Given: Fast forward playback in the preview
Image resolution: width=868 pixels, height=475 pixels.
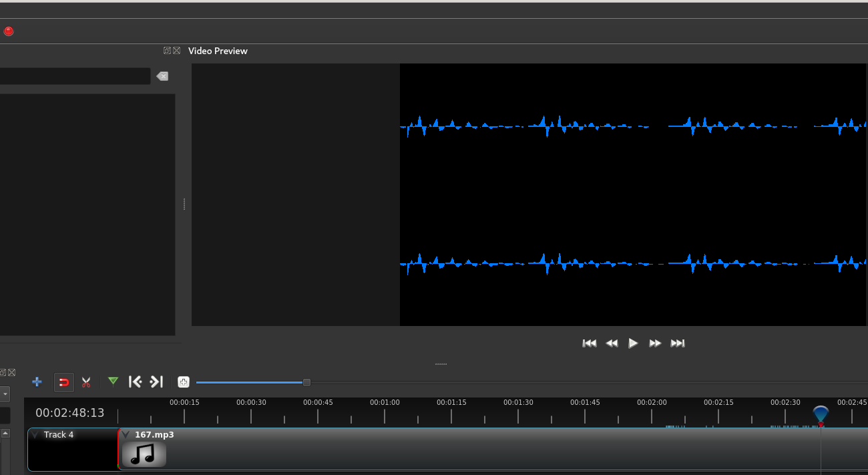Looking at the screenshot, I should [655, 343].
